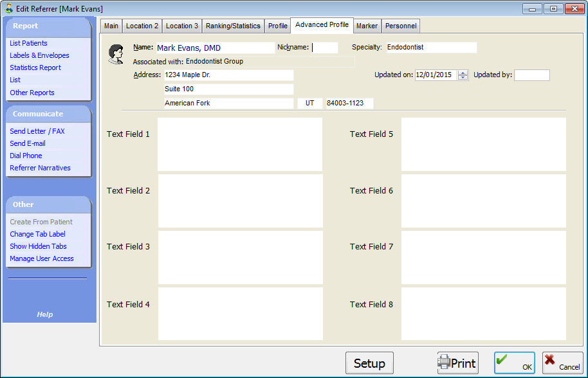The height and width of the screenshot is (378, 588).
Task: Confirm changes with the green checkmark OK button
Action: pos(515,363)
